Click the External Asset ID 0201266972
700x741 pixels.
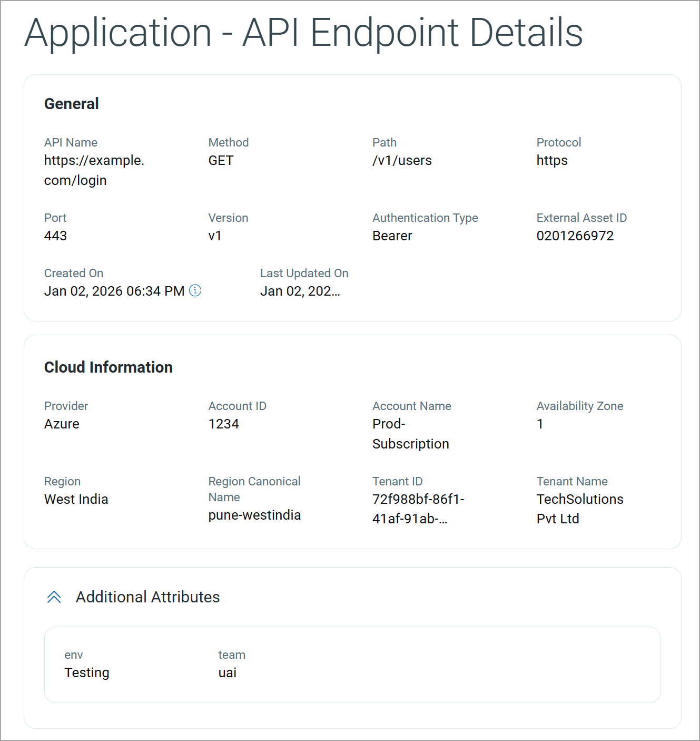(x=575, y=236)
